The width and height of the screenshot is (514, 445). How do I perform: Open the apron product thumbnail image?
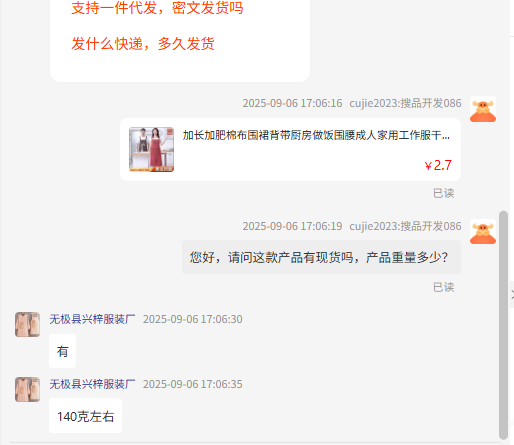pyautogui.click(x=152, y=149)
